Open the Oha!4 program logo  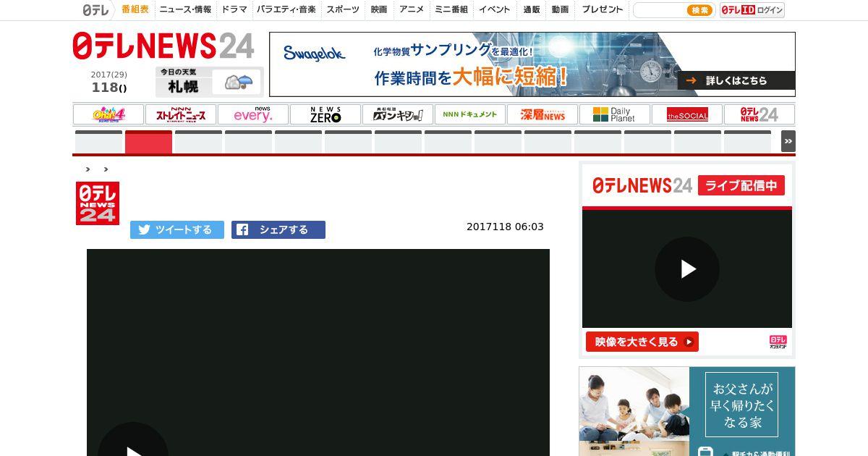109,114
